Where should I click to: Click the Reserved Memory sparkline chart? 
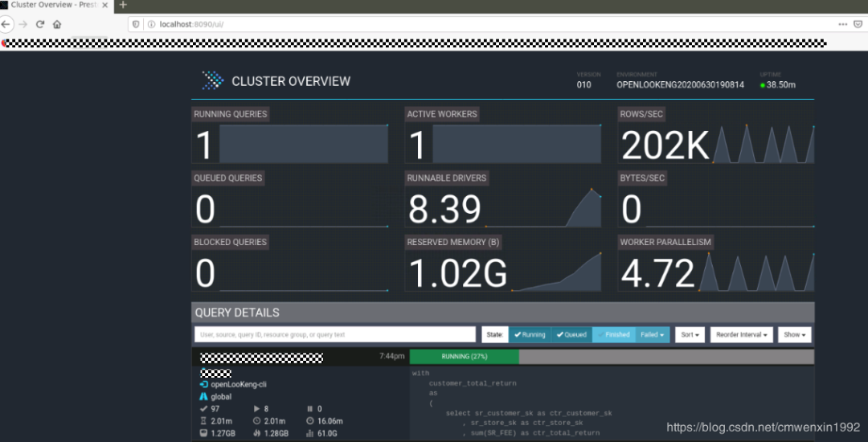click(x=556, y=271)
